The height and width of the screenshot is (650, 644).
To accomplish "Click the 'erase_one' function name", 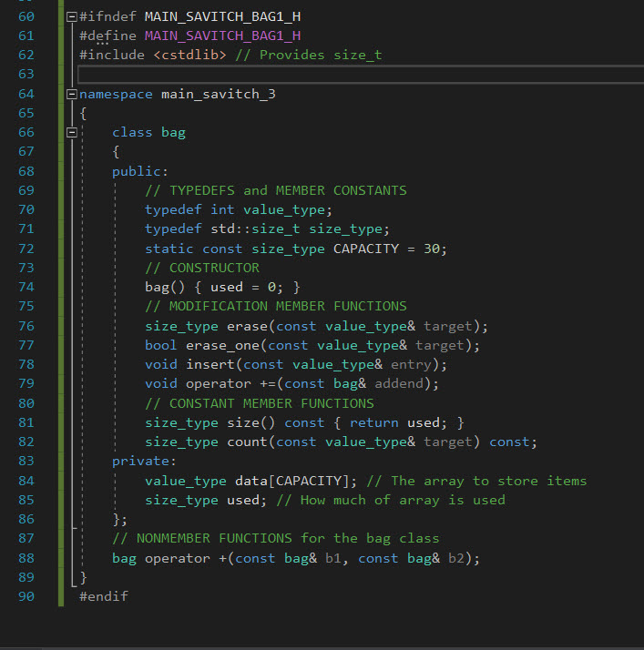I will click(x=222, y=345).
